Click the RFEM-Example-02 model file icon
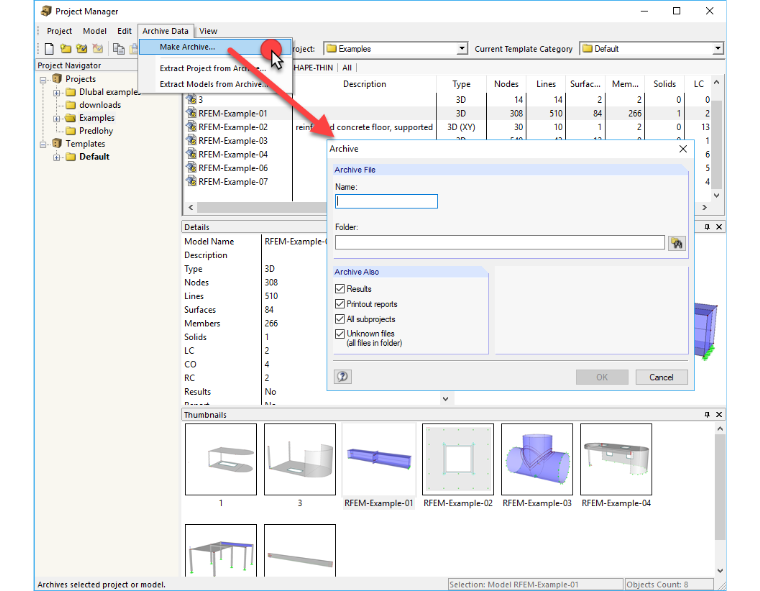 click(191, 127)
